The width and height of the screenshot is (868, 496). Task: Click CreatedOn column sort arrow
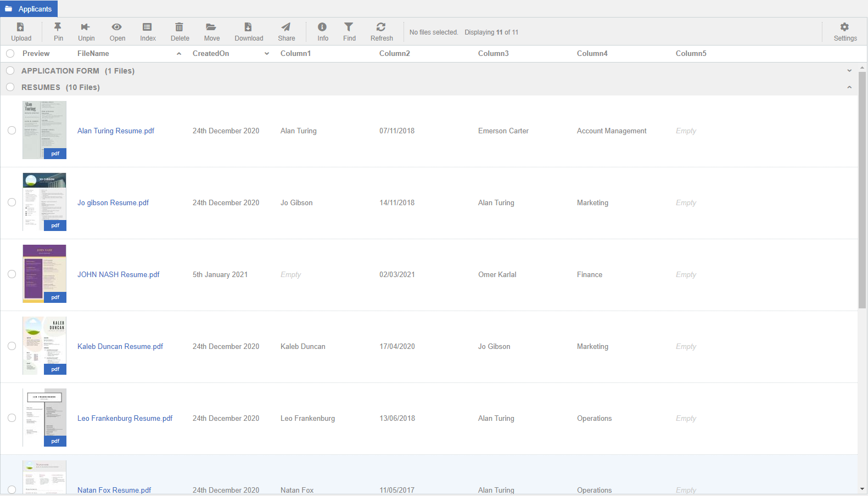tap(267, 54)
